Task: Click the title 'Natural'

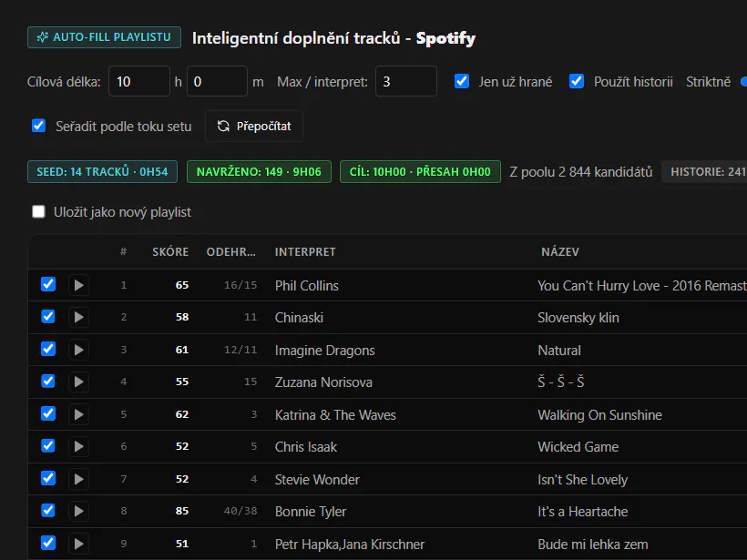Action: tap(559, 351)
